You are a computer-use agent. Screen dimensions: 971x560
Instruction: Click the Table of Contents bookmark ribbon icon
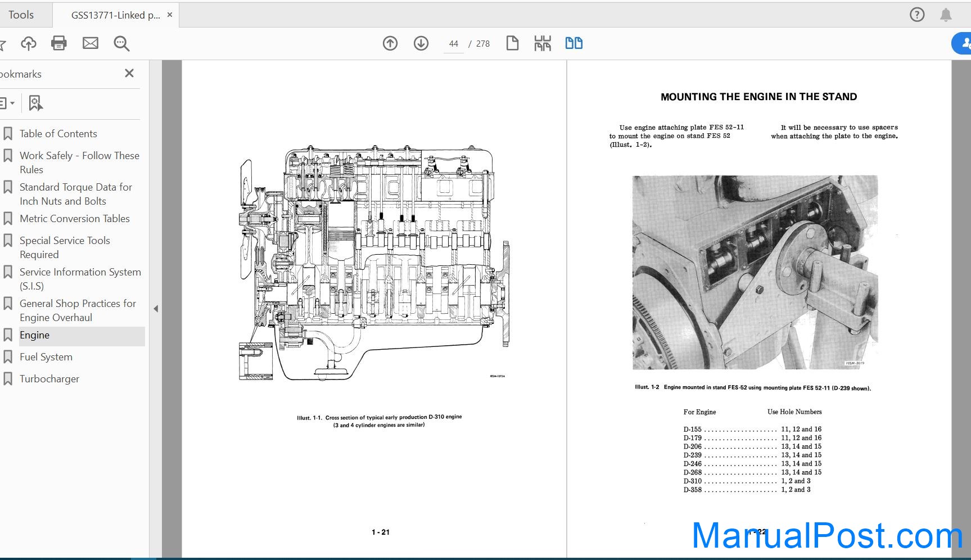tap(8, 134)
